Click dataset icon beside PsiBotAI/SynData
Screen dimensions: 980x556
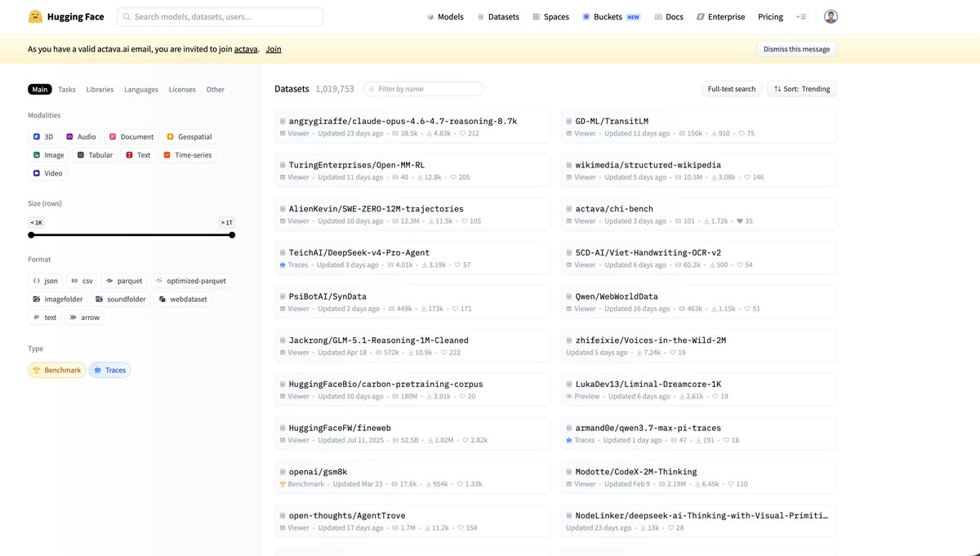click(x=283, y=296)
